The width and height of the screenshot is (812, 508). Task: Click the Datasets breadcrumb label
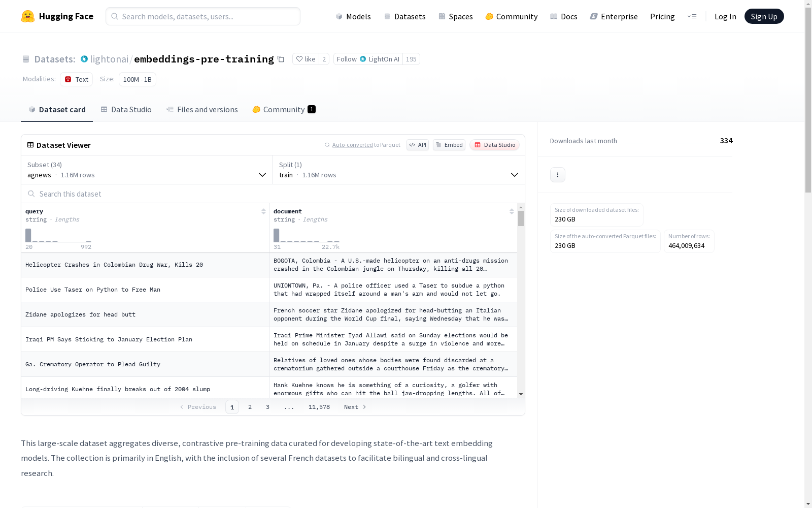(x=54, y=59)
